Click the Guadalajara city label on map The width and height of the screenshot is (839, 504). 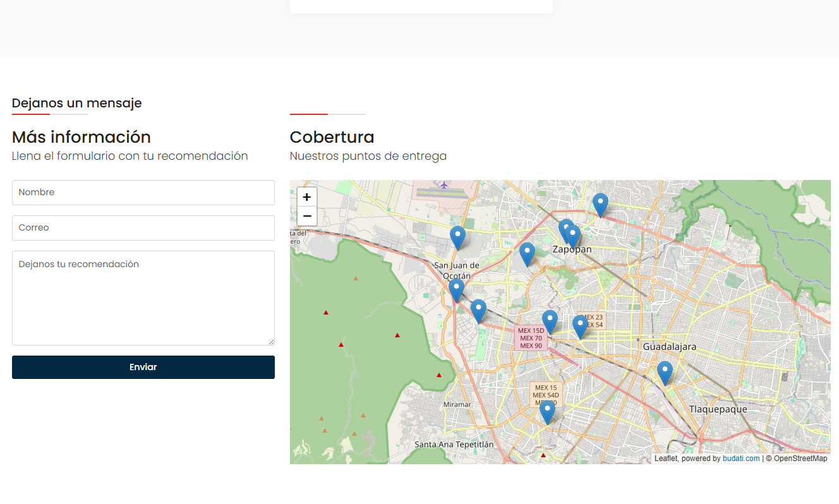point(670,347)
